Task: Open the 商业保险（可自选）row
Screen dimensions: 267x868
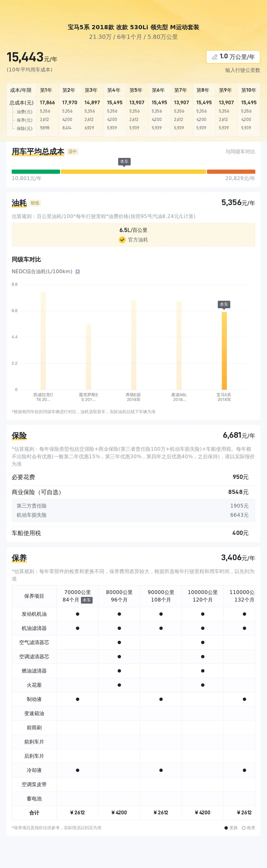Action: coord(133,492)
